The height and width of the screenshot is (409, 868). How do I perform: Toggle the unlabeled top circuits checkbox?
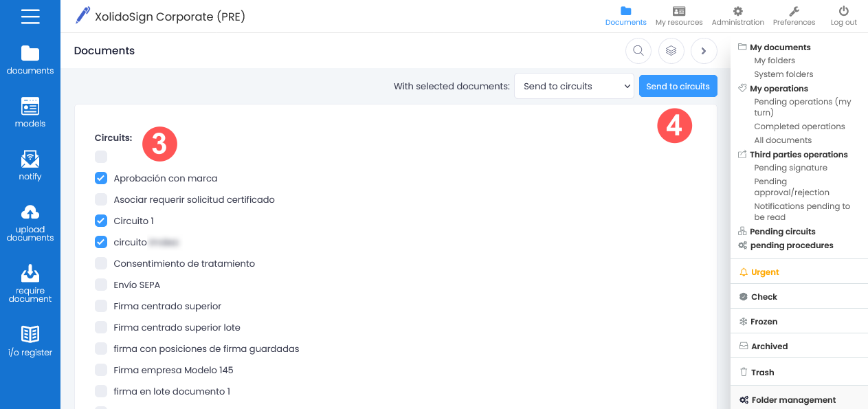click(101, 157)
